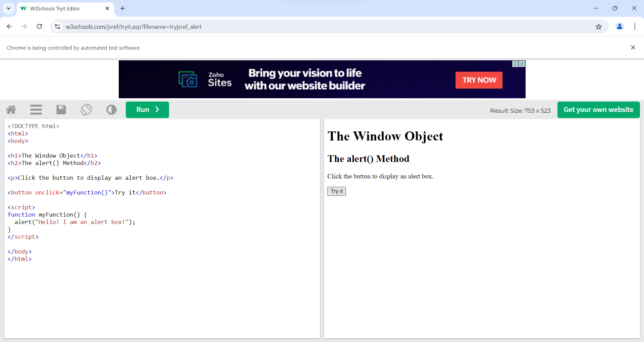This screenshot has width=644, height=342.
Task: Click the TRY NOW ad button
Action: [479, 80]
